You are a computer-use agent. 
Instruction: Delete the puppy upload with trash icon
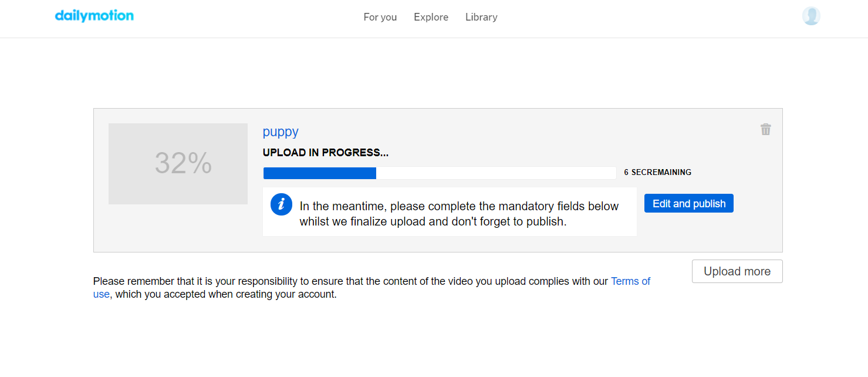766,129
